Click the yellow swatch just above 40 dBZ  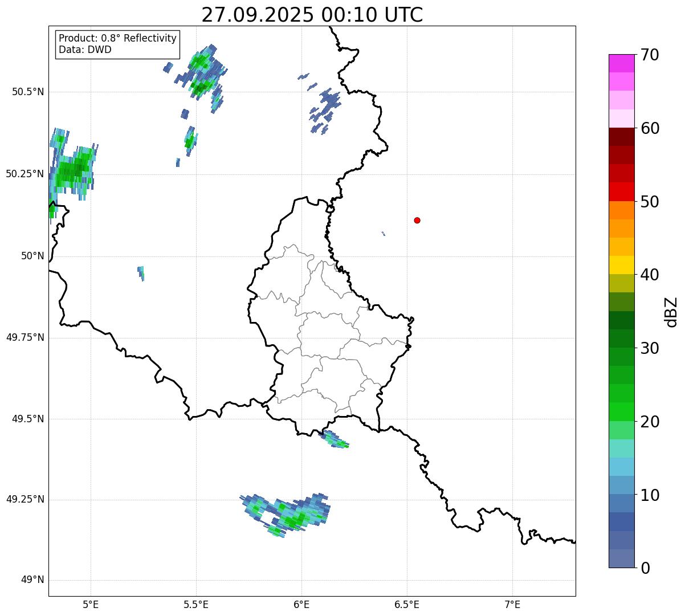pyautogui.click(x=621, y=265)
